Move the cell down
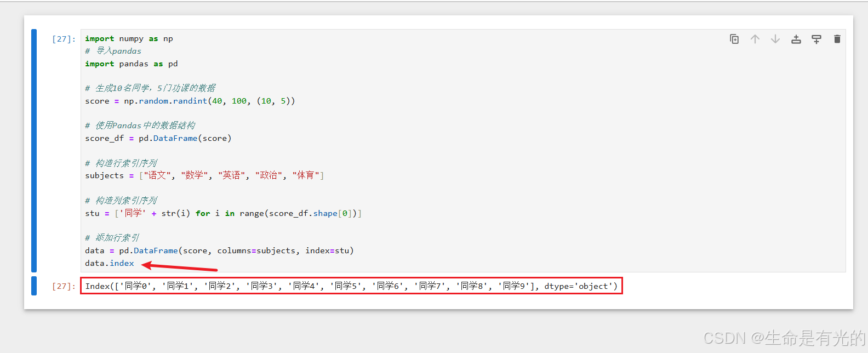868x353 pixels. 775,39
